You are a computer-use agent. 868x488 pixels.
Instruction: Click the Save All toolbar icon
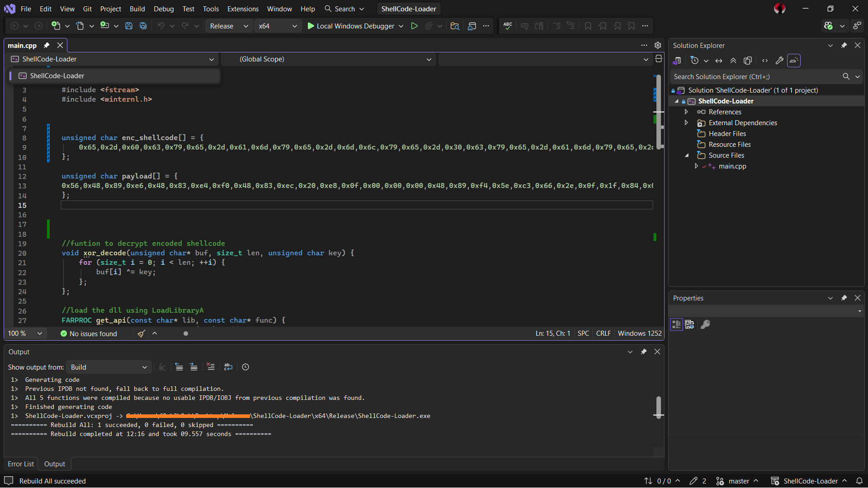click(x=143, y=26)
